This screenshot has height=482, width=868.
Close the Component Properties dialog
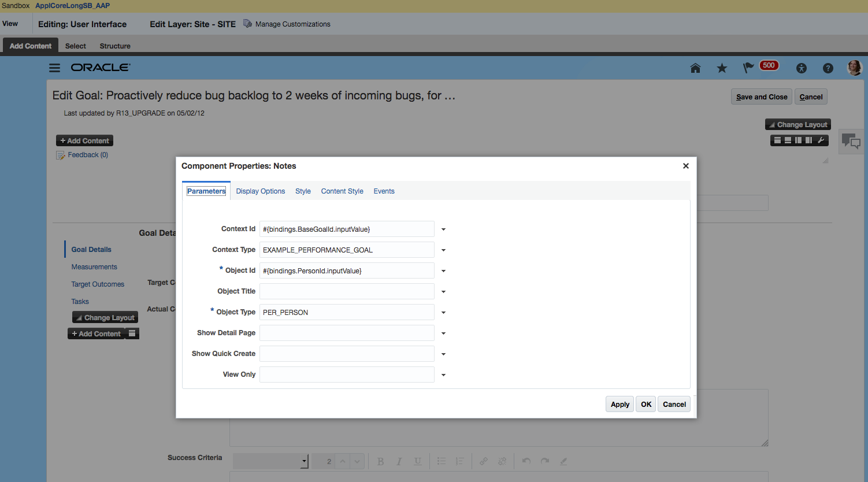pos(685,166)
